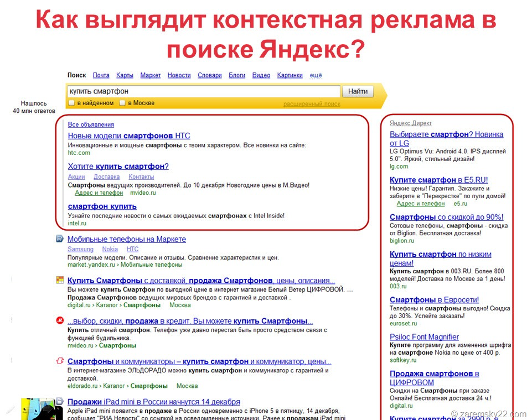Open 'Адрес и телефон' next to mvideo.ru
The width and height of the screenshot is (532, 420).
[x=99, y=193]
